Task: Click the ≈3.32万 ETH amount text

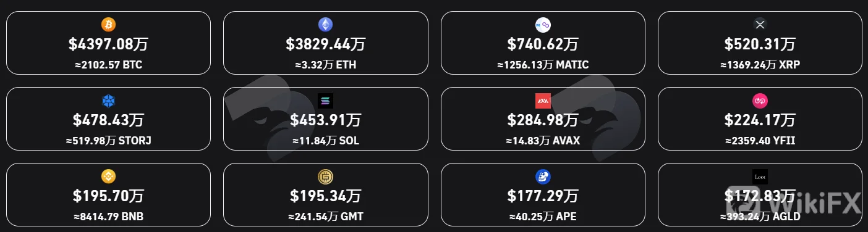Action: [325, 65]
